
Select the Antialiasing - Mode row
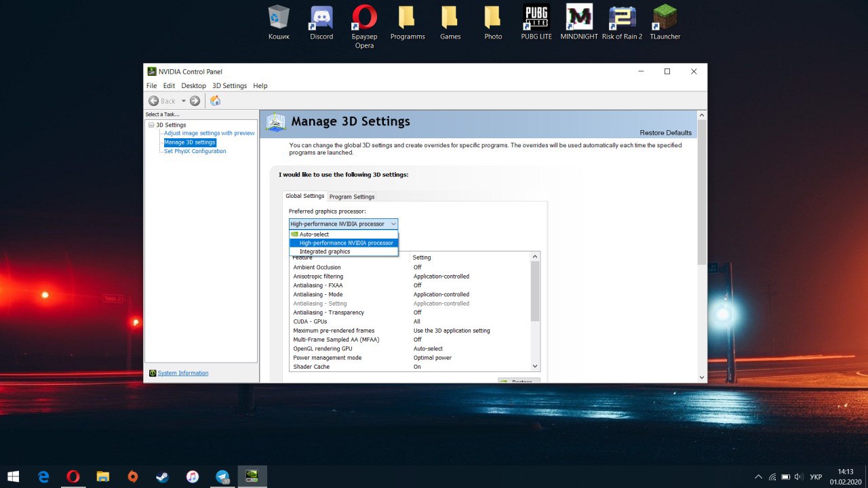(410, 294)
